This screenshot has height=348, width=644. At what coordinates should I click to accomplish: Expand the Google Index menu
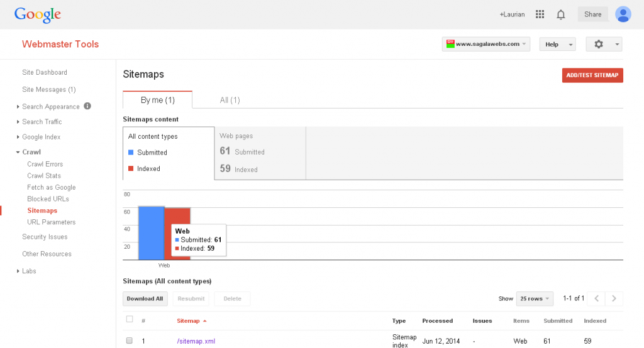click(x=18, y=137)
